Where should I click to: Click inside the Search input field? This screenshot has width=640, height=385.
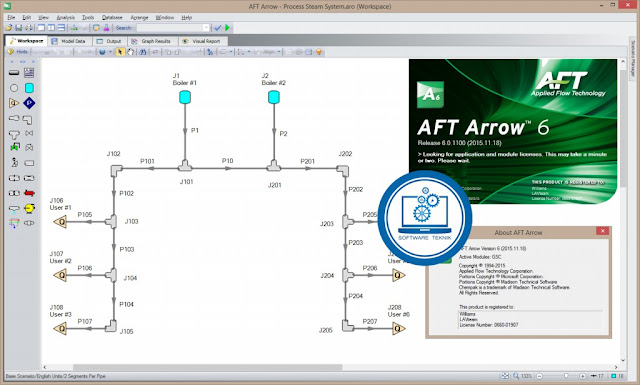click(x=169, y=28)
